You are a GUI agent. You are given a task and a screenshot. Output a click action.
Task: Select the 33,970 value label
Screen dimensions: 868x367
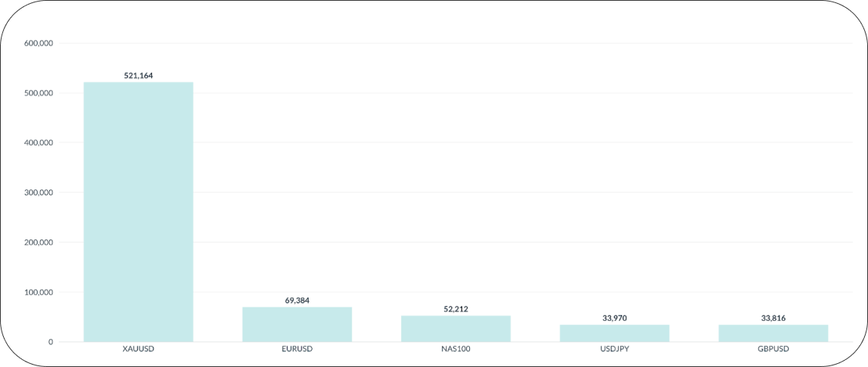coord(614,318)
